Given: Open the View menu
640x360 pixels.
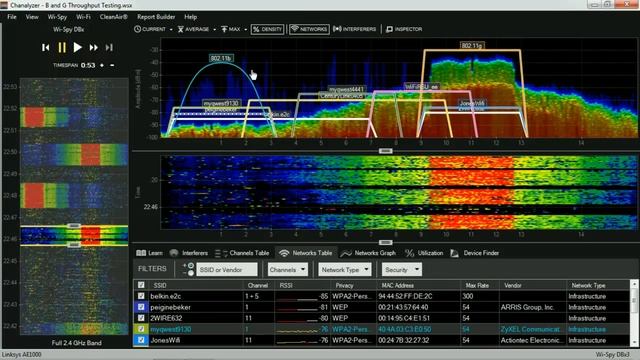Looking at the screenshot, I should point(32,17).
